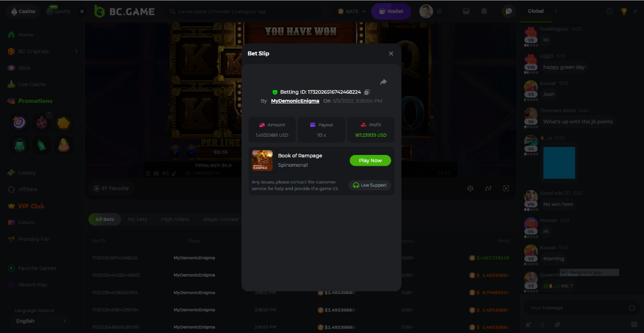Open the MyDemonicEnigma profile link
The width and height of the screenshot is (644, 333).
295,101
